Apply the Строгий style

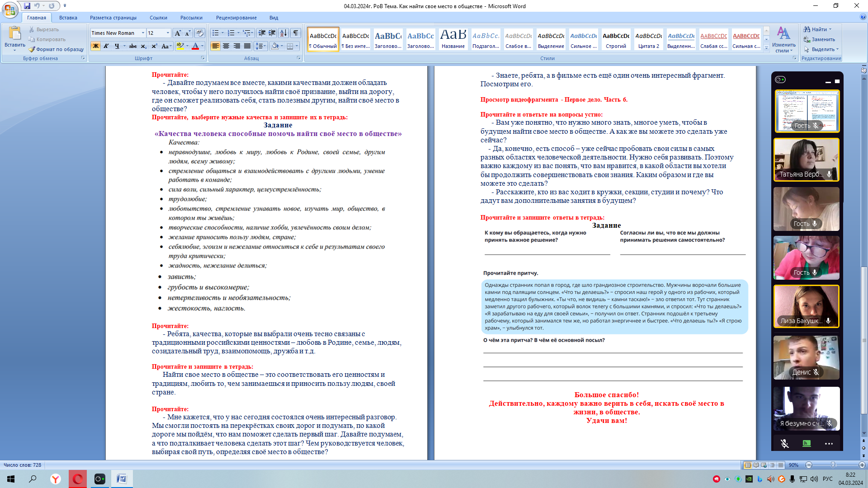click(616, 39)
